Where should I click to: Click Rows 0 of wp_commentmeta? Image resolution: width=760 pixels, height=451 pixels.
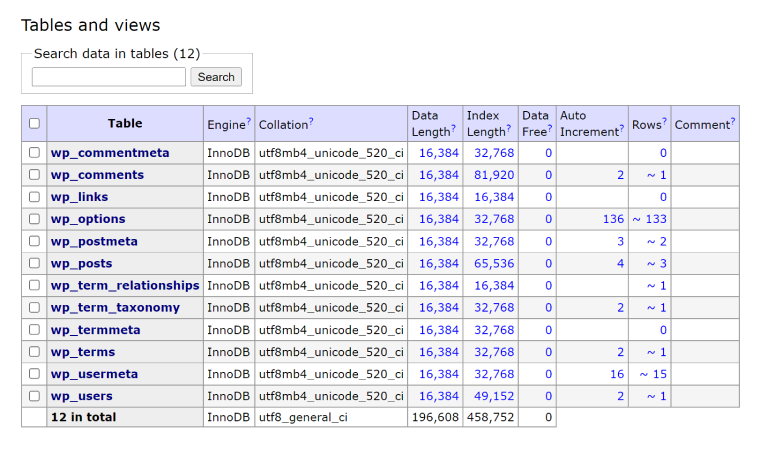point(663,153)
